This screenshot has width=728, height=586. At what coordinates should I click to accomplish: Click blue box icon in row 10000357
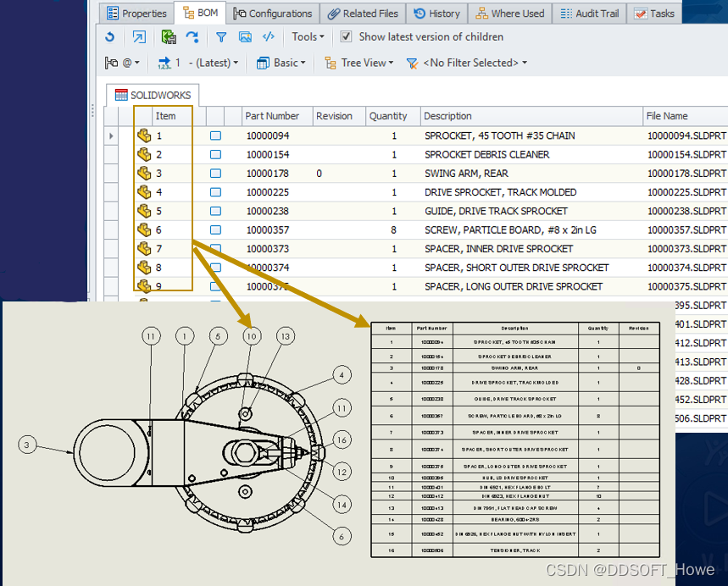(x=215, y=229)
